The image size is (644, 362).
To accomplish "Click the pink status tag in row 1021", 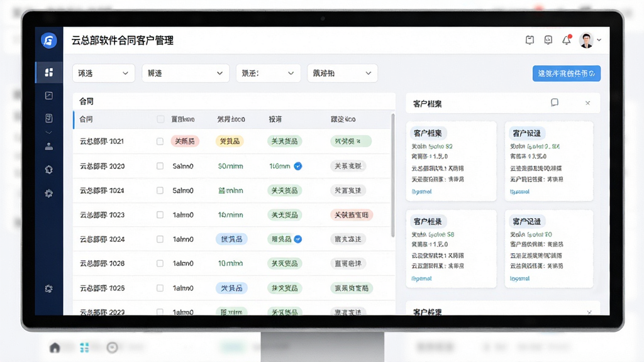I will coord(185,141).
